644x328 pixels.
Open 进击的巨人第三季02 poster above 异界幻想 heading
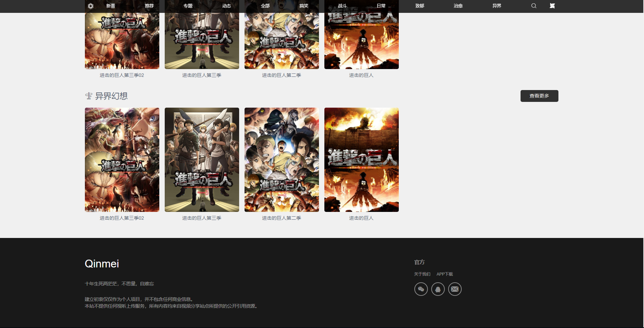tap(122, 41)
